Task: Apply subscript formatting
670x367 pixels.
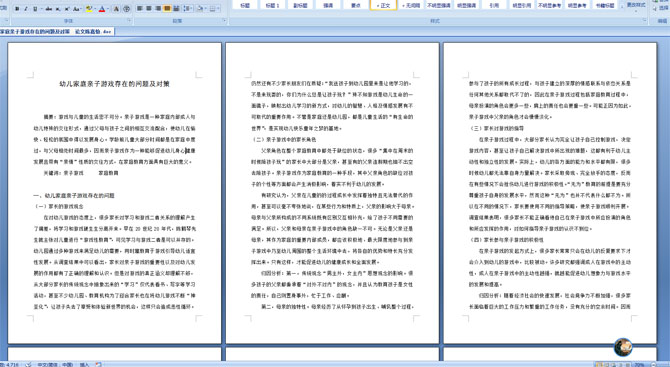Action: coord(58,9)
